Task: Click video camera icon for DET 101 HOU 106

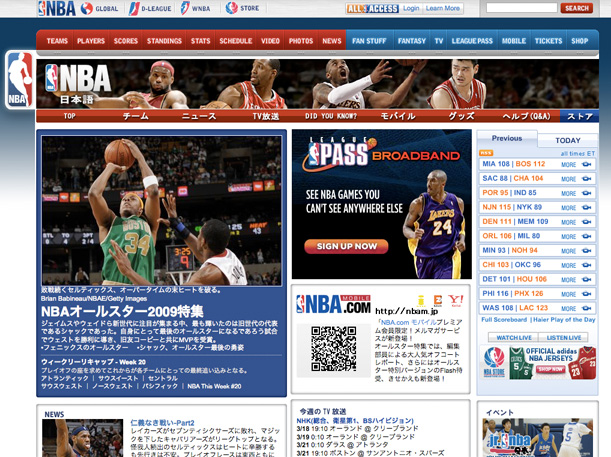Action: point(586,280)
